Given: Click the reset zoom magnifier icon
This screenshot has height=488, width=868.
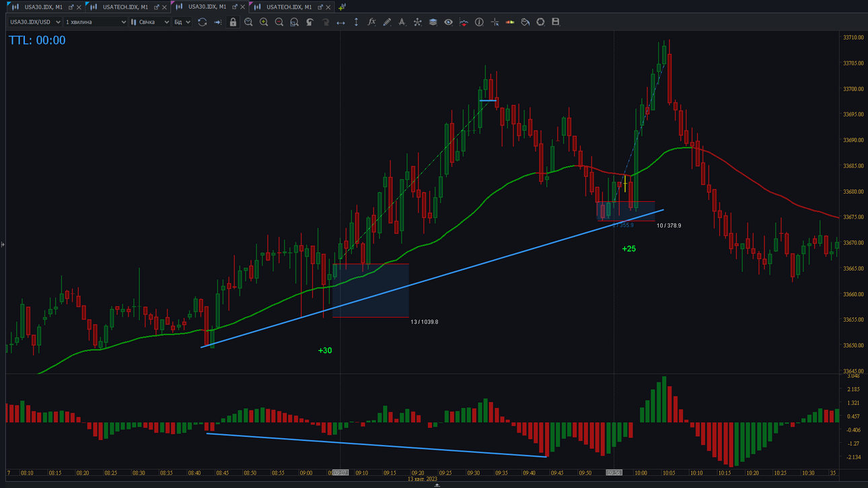Looking at the screenshot, I should click(x=248, y=22).
